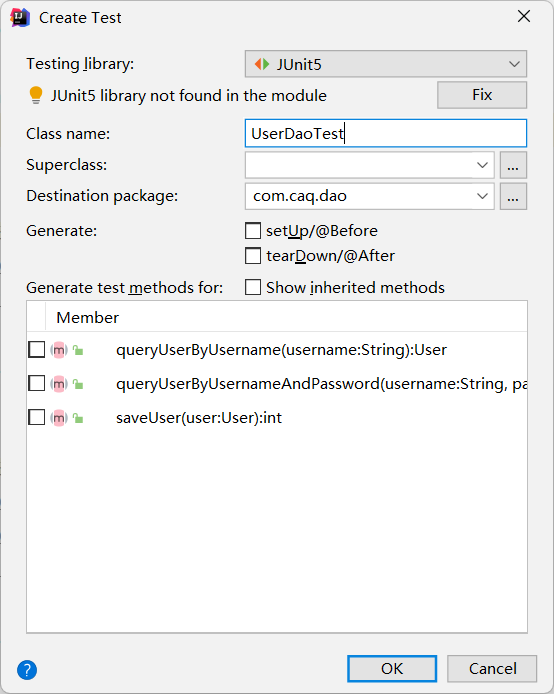This screenshot has width=554, height=694.
Task: Click method icon beside saveUser
Action: pyautogui.click(x=59, y=418)
